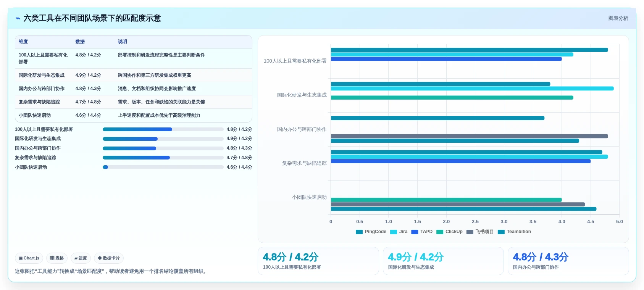Click the chart title 六类工具在不同团队场景下的匹配度示意

pos(92,18)
